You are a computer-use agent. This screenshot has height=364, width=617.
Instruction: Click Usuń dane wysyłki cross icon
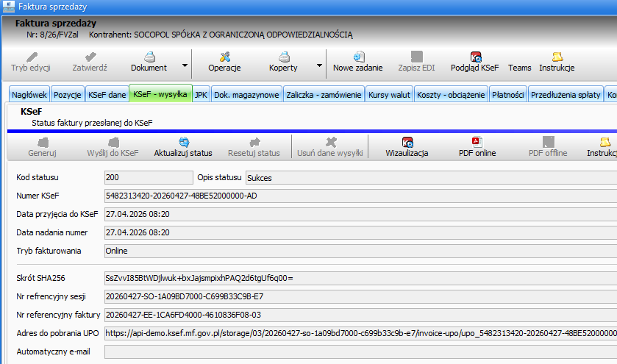point(331,142)
